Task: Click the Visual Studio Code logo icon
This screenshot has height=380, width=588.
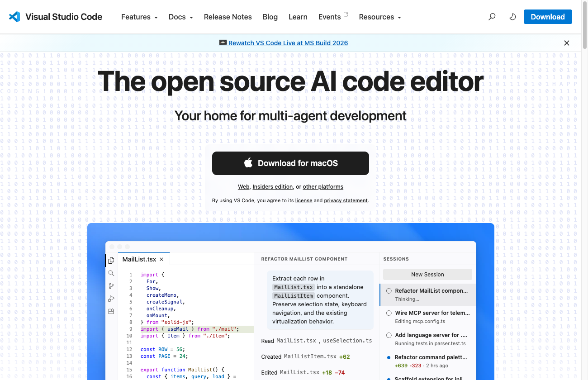Action: point(14,17)
